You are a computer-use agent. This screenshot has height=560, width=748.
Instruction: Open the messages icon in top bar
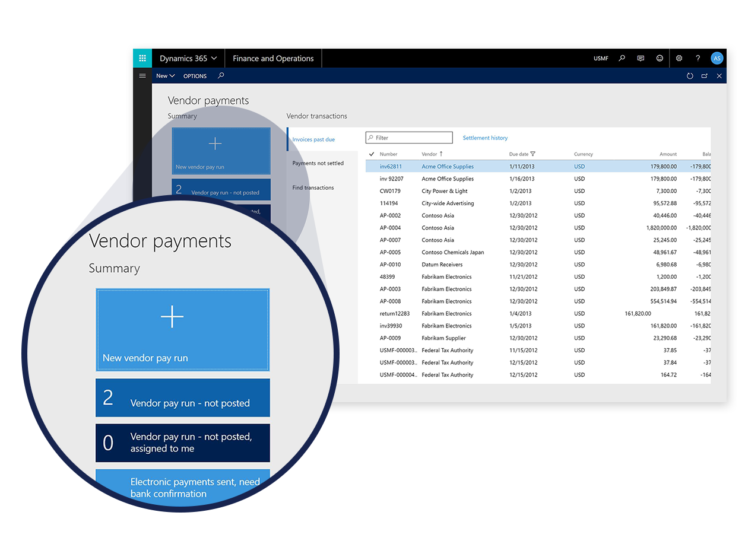pos(641,58)
